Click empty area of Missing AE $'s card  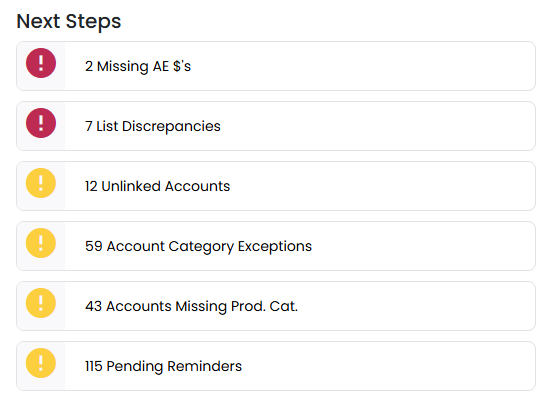point(363,66)
